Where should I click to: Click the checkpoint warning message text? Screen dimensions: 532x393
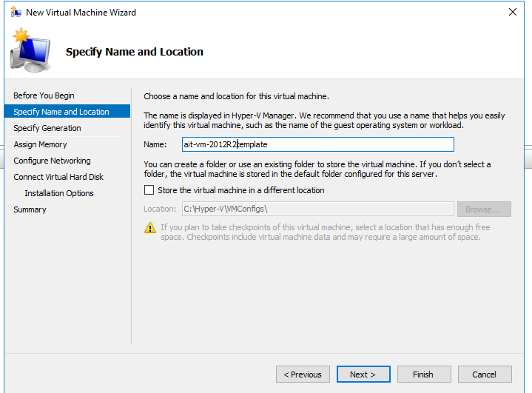tap(326, 232)
